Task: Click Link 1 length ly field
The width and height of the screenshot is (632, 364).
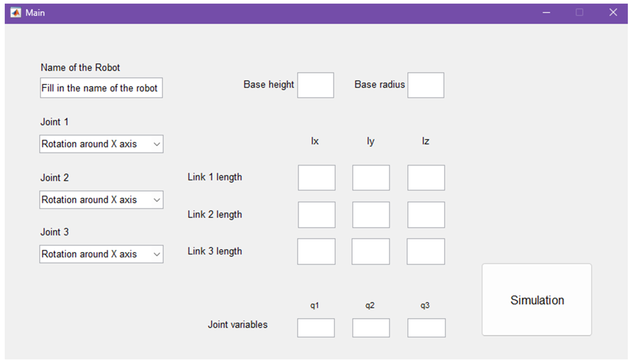Action: point(371,178)
